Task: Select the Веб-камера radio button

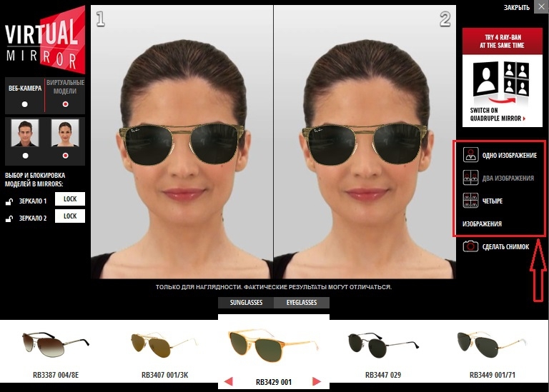Action: pyautogui.click(x=25, y=104)
